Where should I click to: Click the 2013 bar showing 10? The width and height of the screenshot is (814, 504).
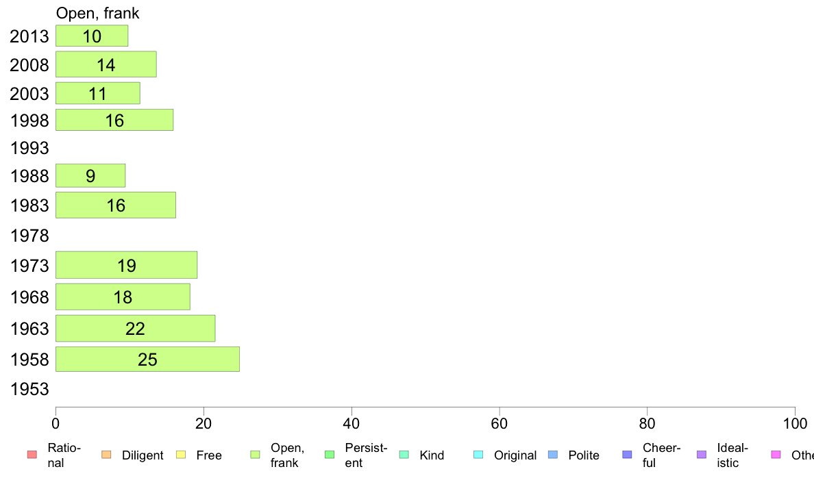(92, 36)
